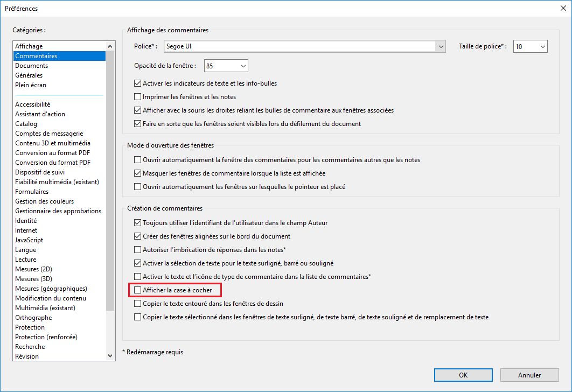Image resolution: width=572 pixels, height=392 pixels.
Task: Enable Activer le texte et l'icône de type
Action: point(137,277)
